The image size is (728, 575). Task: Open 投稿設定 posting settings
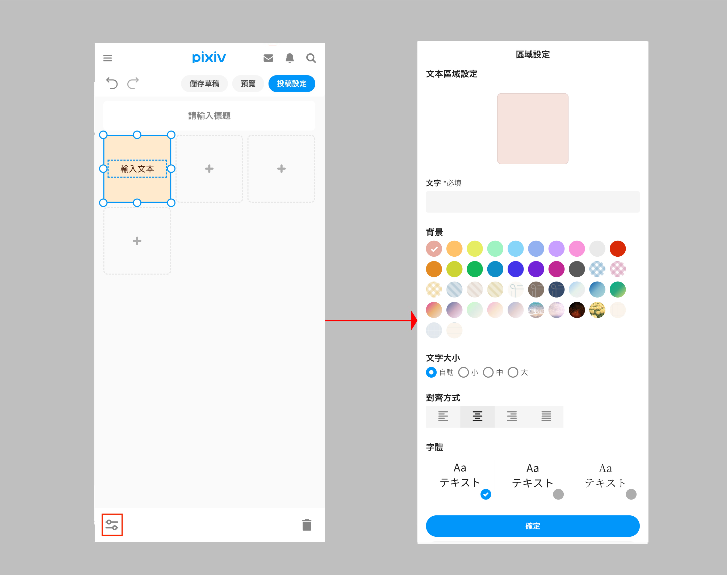(x=292, y=84)
